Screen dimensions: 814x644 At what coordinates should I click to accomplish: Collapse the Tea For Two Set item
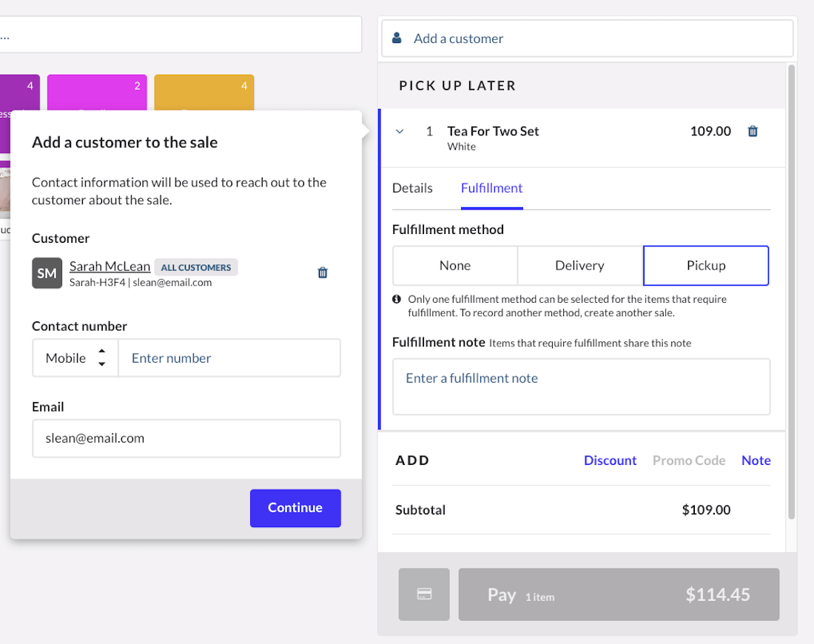tap(400, 131)
